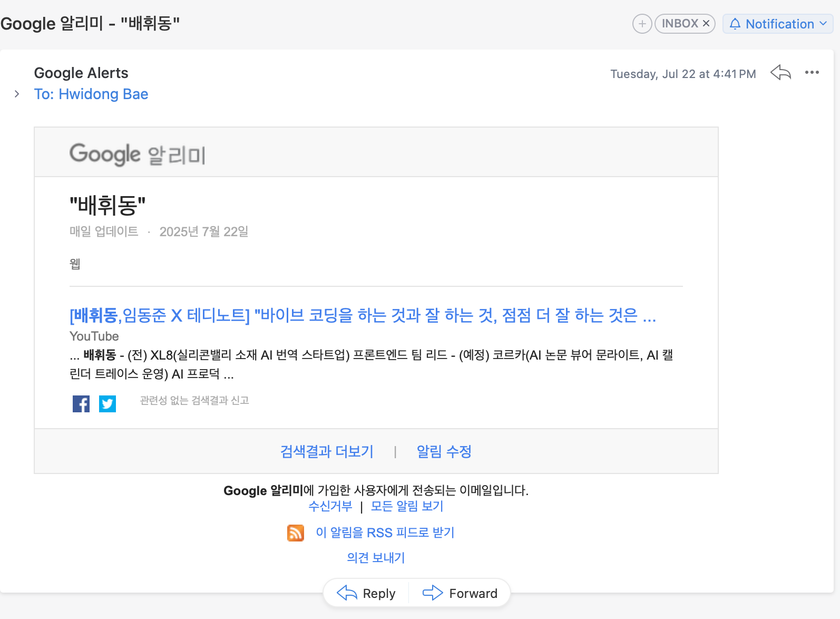This screenshot has width=840, height=619.
Task: Click the Google 알리미 header logo
Action: [x=137, y=154]
